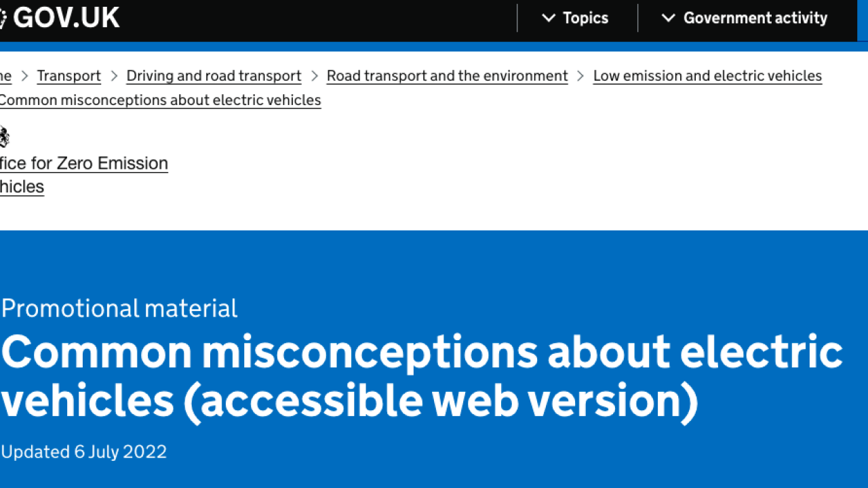This screenshot has width=868, height=488.
Task: Select Road transport and the environment link
Action: 448,76
